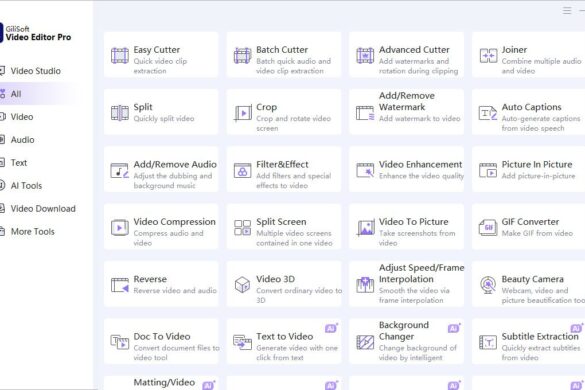
Task: Click "Take screenshots from video" text
Action: pos(417,238)
